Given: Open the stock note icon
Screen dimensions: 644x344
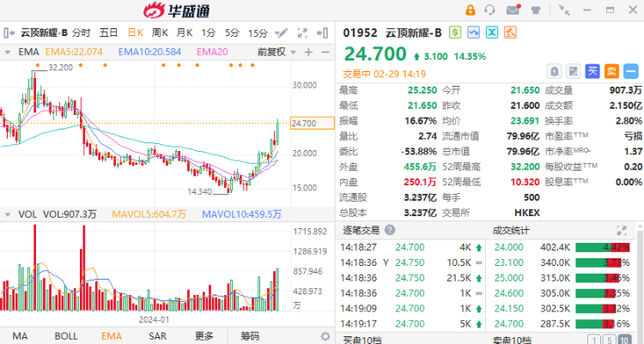Looking at the screenshot, I should pos(573,71).
